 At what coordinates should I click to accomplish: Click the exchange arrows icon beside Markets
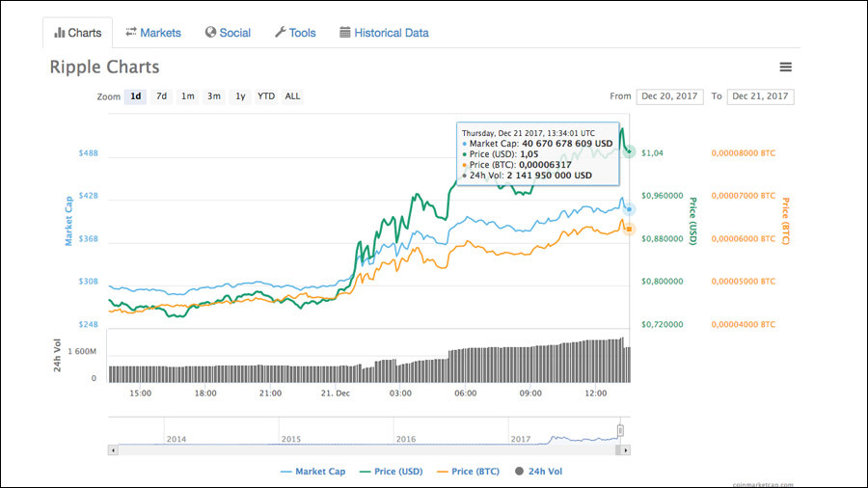[130, 32]
